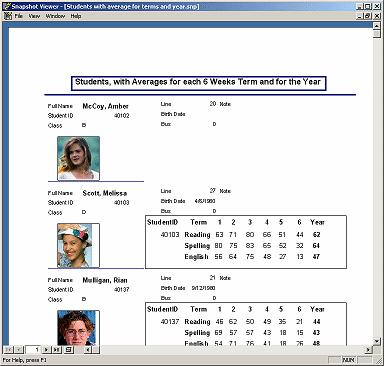
Task: Open the Help menu
Action: coord(76,16)
